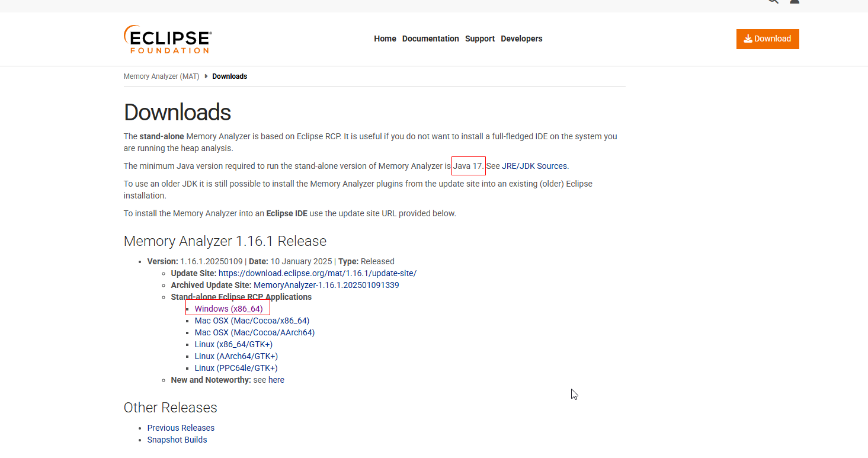Click the orange Download button
This screenshot has height=458, width=868.
pos(768,39)
